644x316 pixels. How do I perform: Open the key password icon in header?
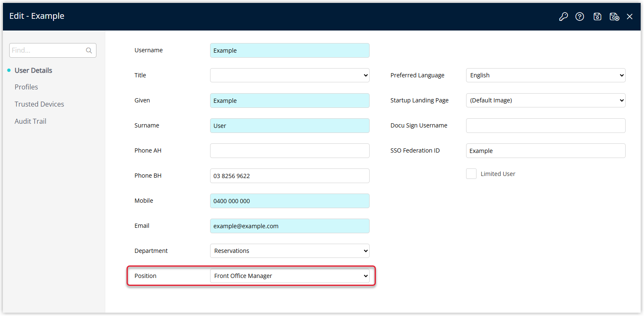(x=563, y=17)
